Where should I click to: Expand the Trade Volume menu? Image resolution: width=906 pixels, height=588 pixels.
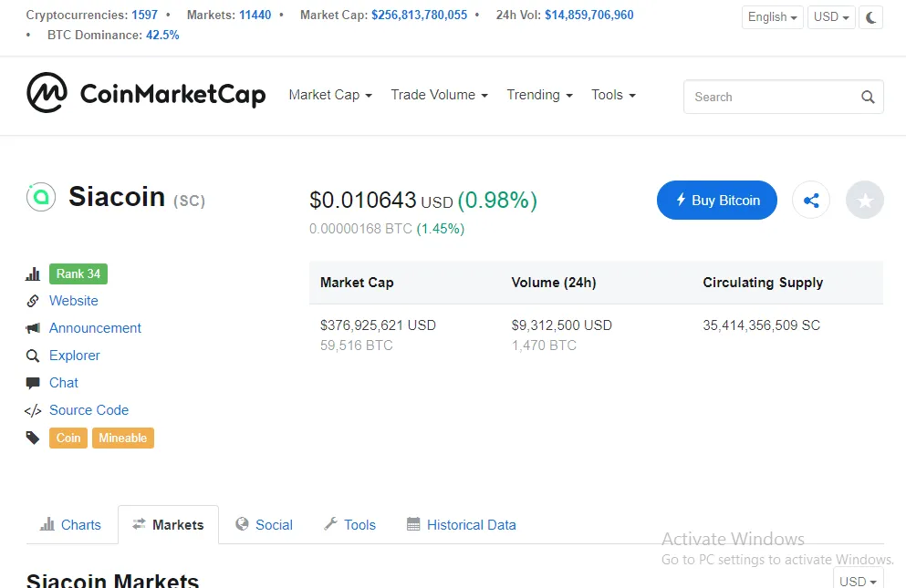439,95
